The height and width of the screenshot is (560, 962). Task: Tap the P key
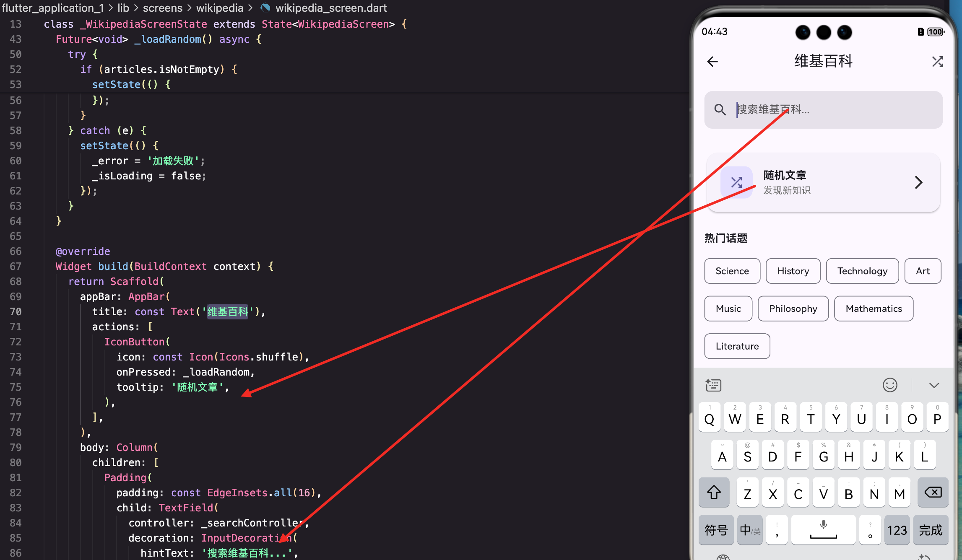[937, 417]
